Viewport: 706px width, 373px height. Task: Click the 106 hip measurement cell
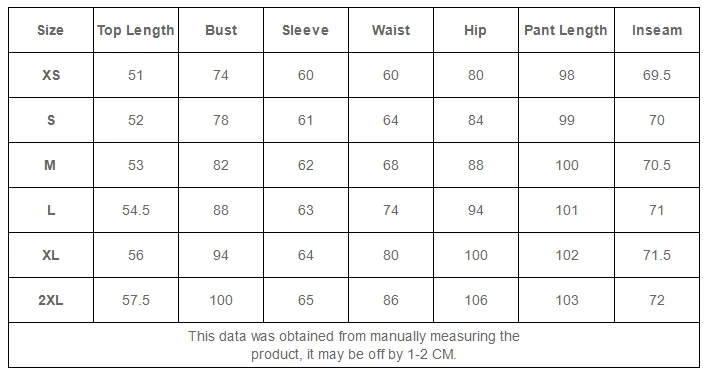[475, 300]
